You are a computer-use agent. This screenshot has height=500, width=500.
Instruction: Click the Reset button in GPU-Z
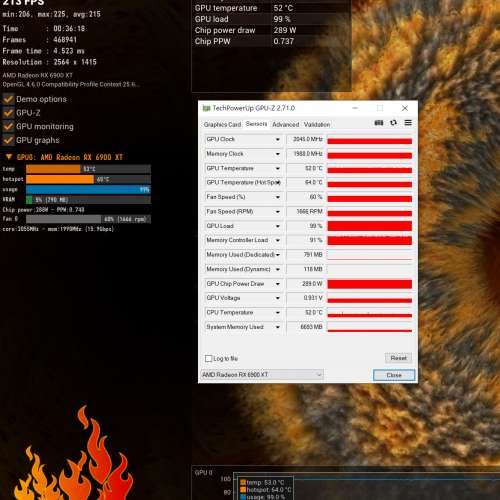click(x=398, y=358)
